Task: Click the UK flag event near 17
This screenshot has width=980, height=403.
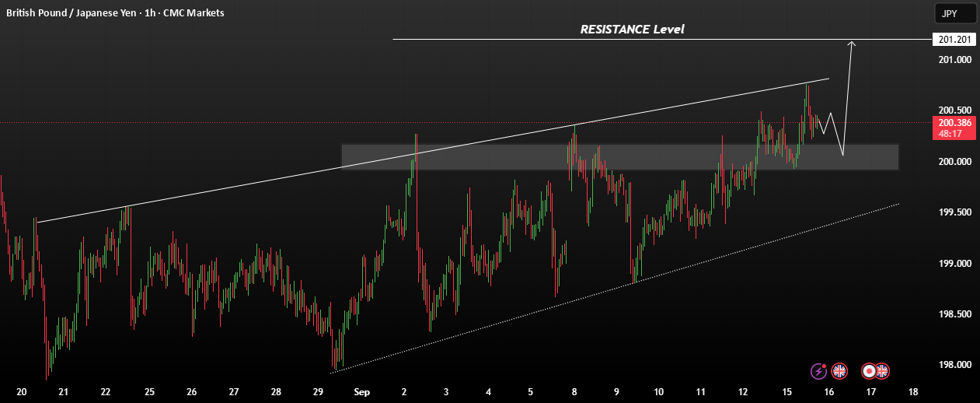Action: tap(882, 371)
